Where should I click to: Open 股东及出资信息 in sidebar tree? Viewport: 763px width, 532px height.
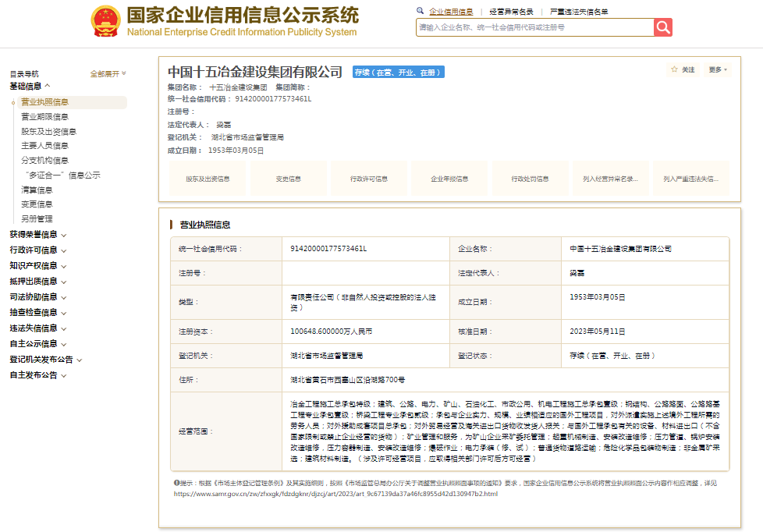click(x=48, y=131)
